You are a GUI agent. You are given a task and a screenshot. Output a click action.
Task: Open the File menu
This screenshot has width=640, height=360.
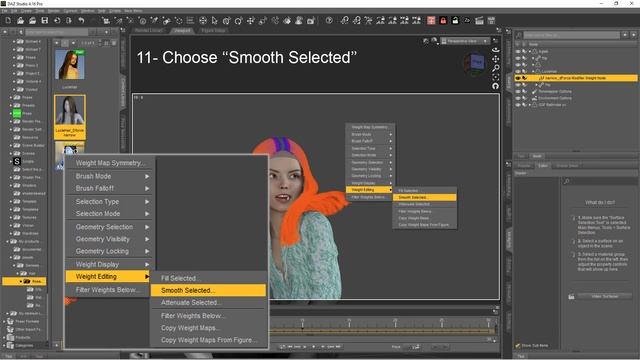click(4, 11)
